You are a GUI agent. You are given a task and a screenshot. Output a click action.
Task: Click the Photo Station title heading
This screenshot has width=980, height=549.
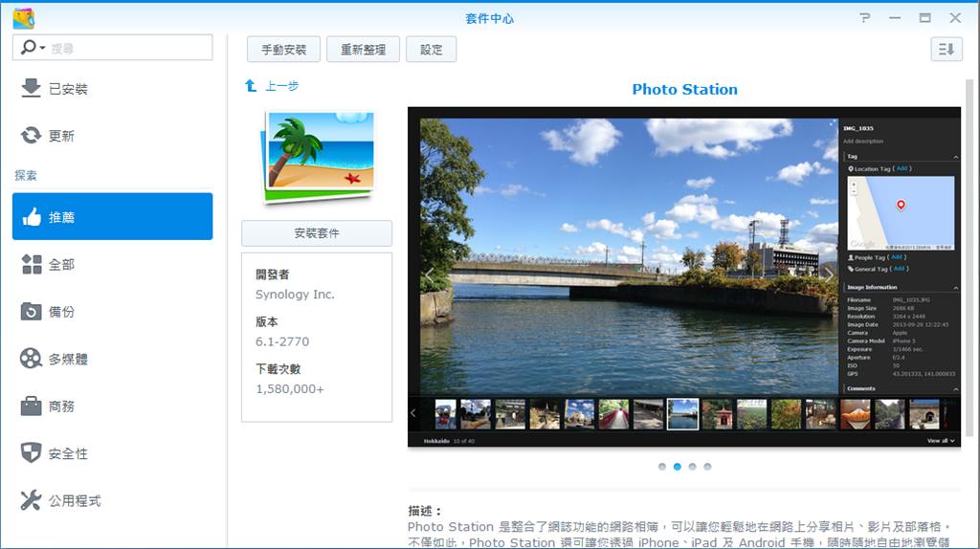click(684, 89)
